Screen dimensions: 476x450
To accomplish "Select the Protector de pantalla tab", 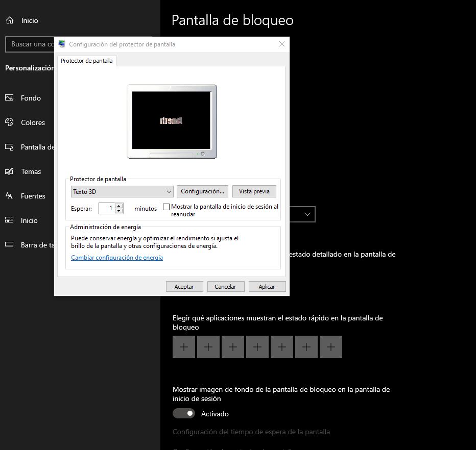I will click(86, 61).
